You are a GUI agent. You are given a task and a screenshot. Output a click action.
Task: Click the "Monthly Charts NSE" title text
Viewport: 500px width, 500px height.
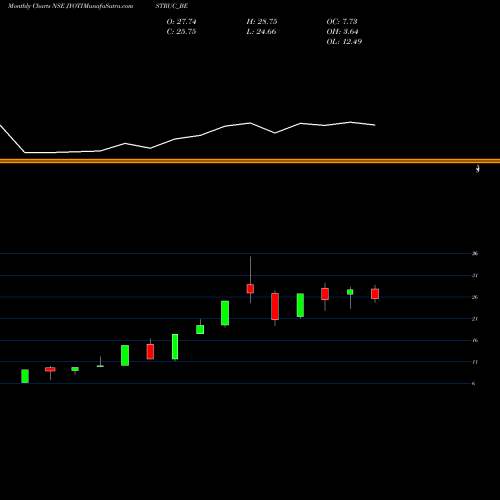[x=36, y=6]
